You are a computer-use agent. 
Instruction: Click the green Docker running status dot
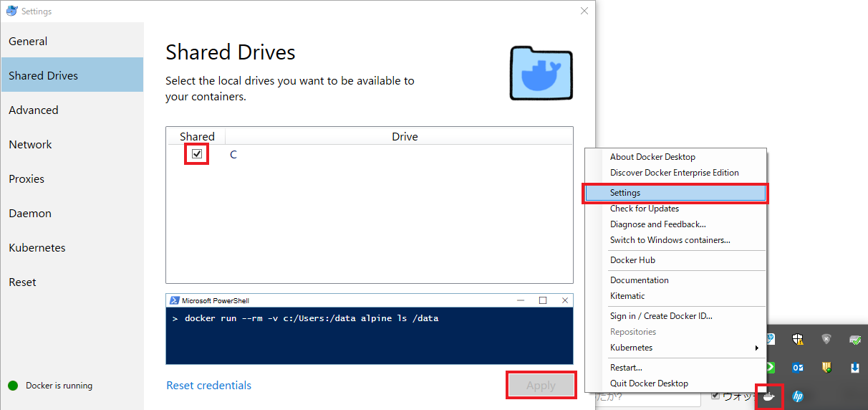[x=13, y=386]
